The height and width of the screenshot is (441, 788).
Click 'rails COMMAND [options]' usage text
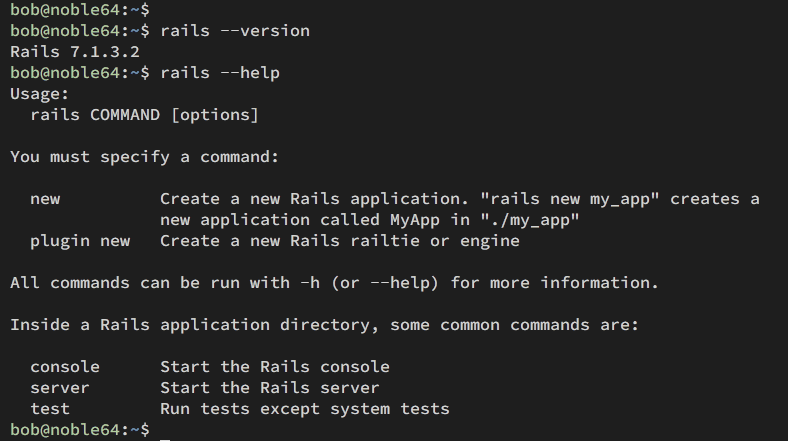click(144, 115)
